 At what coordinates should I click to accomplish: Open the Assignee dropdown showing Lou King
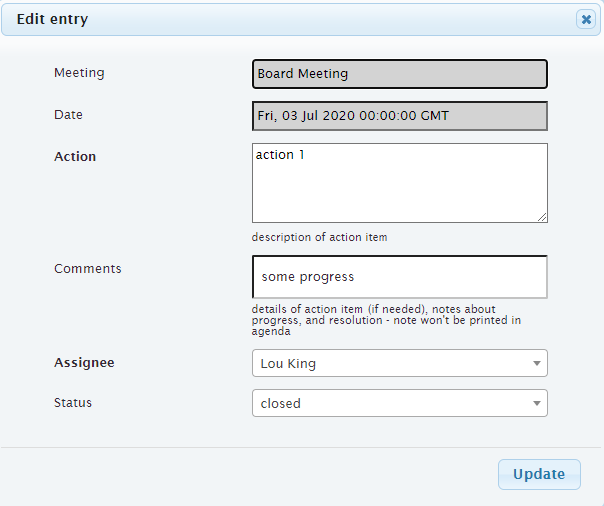coord(399,363)
